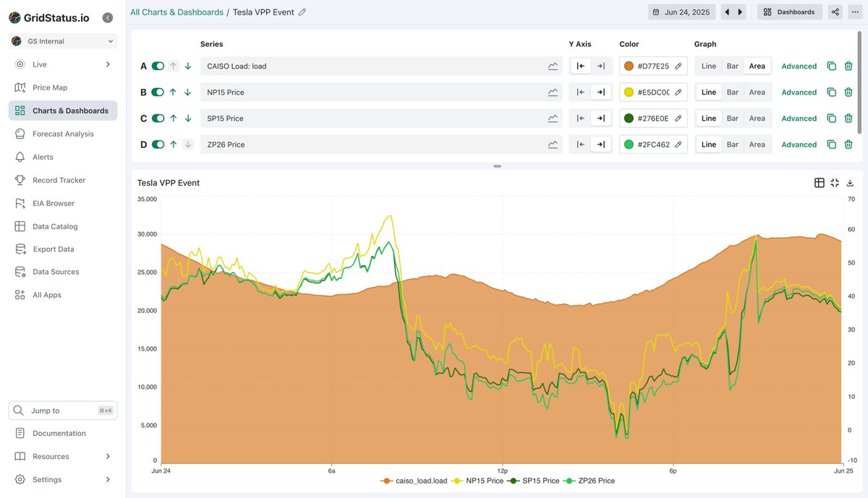The image size is (868, 498).
Task: Open chart icon in CAISO Load series field
Action: coord(553,66)
